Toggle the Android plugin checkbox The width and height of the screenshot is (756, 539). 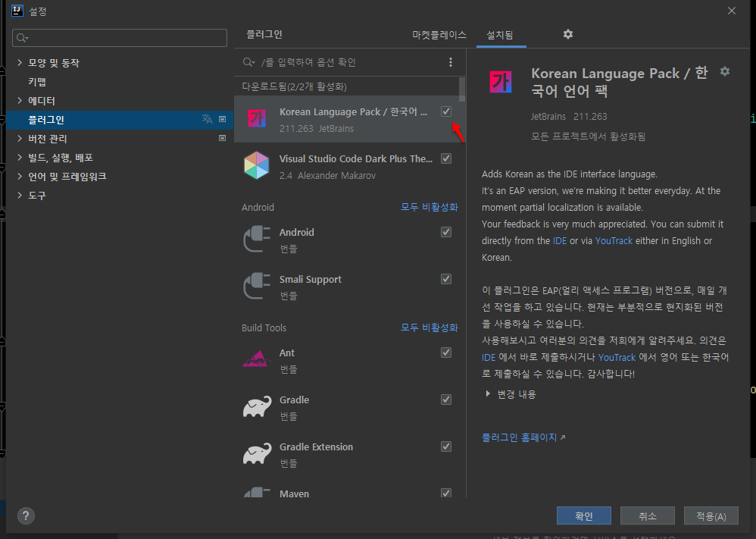point(446,232)
